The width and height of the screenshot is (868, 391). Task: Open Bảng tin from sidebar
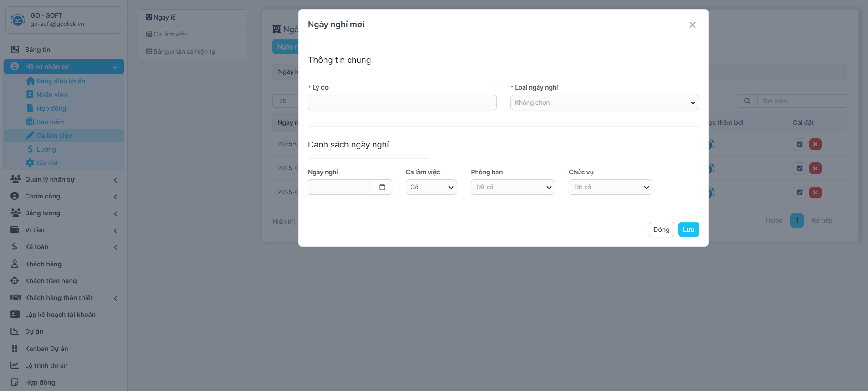37,50
